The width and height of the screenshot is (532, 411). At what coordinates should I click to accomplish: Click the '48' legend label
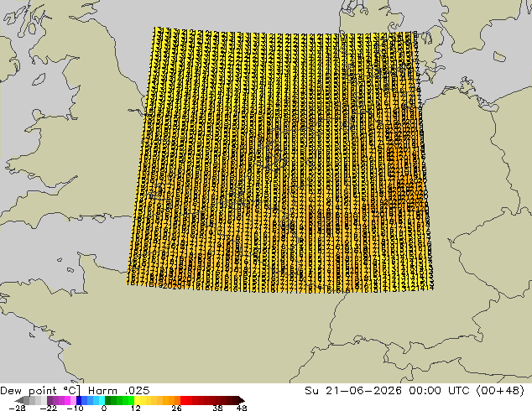pos(242,408)
